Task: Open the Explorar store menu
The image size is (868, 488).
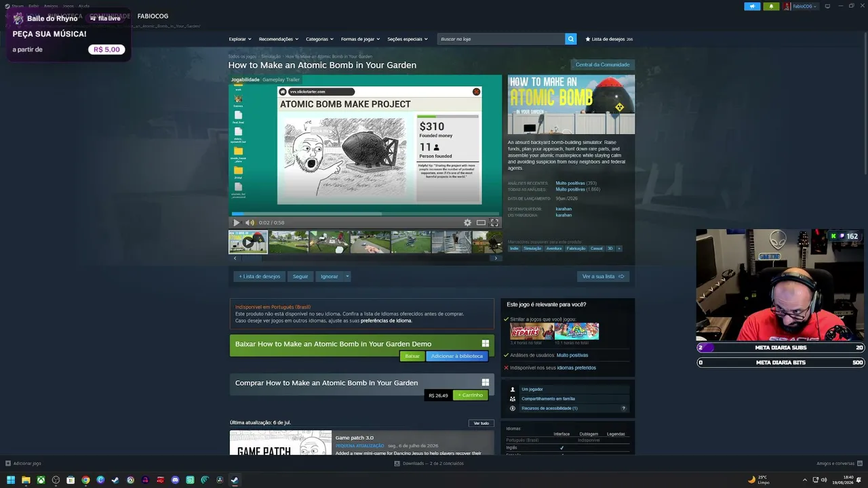Action: click(240, 39)
